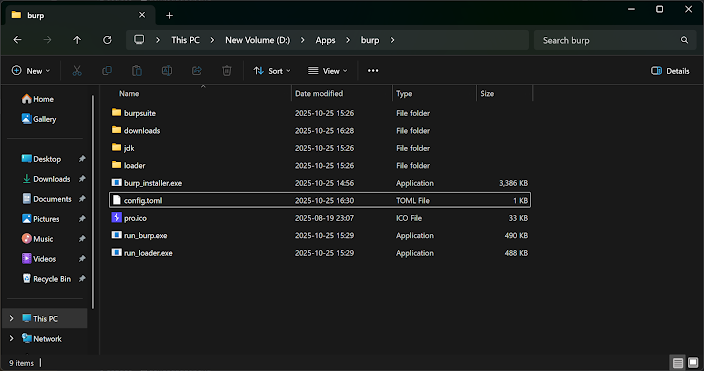Click the Delete trash icon
The image size is (704, 371).
click(x=227, y=71)
